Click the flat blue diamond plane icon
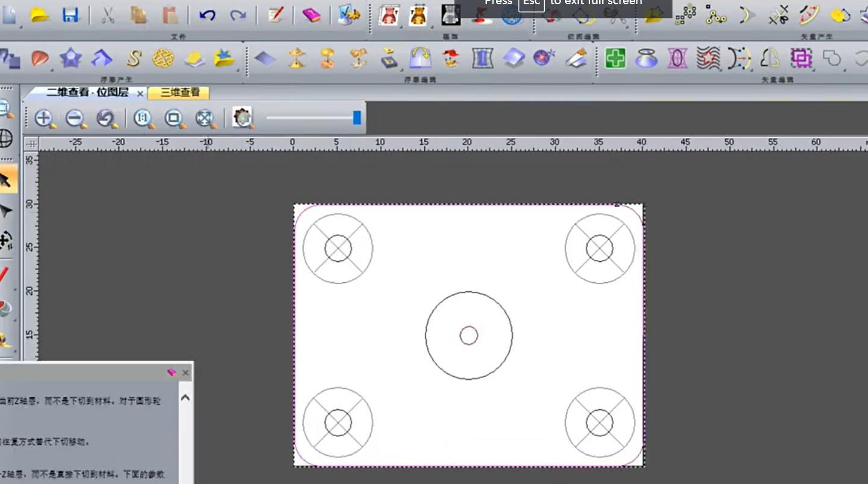The height and width of the screenshot is (484, 868). [x=265, y=58]
